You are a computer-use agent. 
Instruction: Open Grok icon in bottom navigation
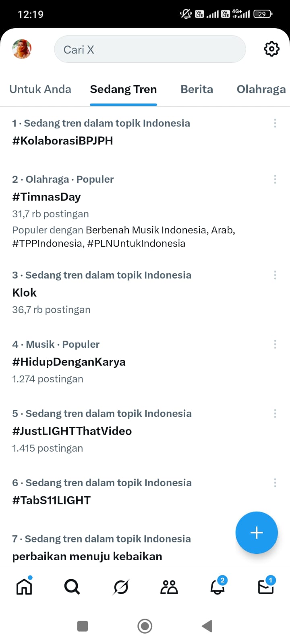coord(121,587)
